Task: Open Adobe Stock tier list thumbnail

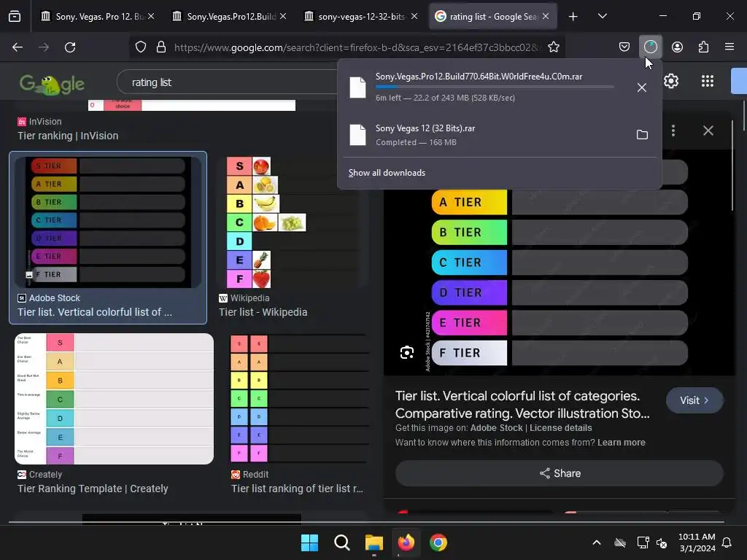Action: (x=108, y=222)
